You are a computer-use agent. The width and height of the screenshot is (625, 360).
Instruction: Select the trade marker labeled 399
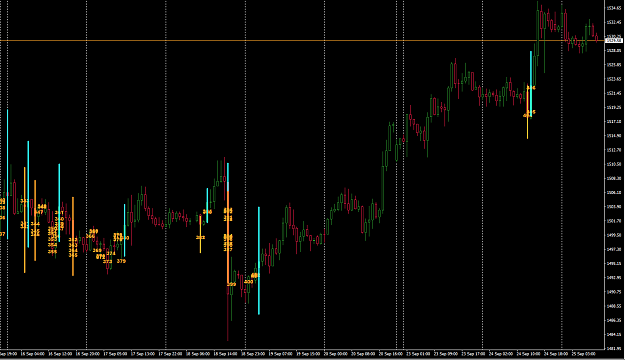[x=231, y=284]
